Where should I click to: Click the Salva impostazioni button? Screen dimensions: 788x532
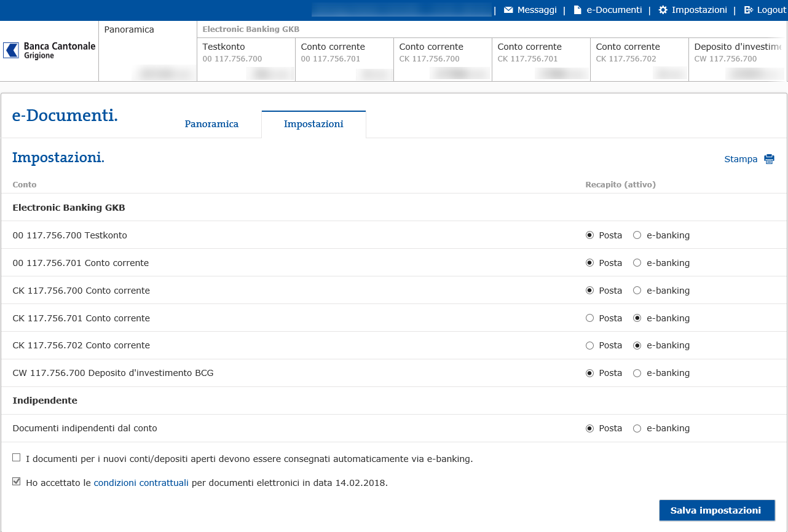pos(716,510)
